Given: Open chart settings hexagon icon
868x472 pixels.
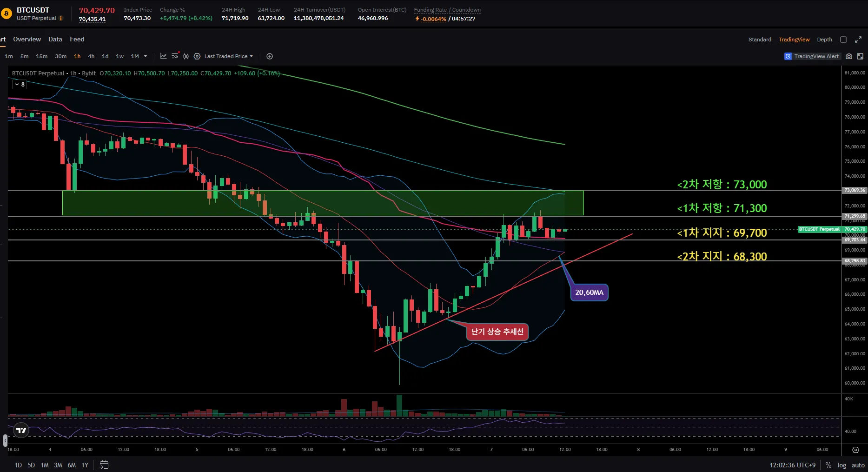Looking at the screenshot, I should 197,56.
